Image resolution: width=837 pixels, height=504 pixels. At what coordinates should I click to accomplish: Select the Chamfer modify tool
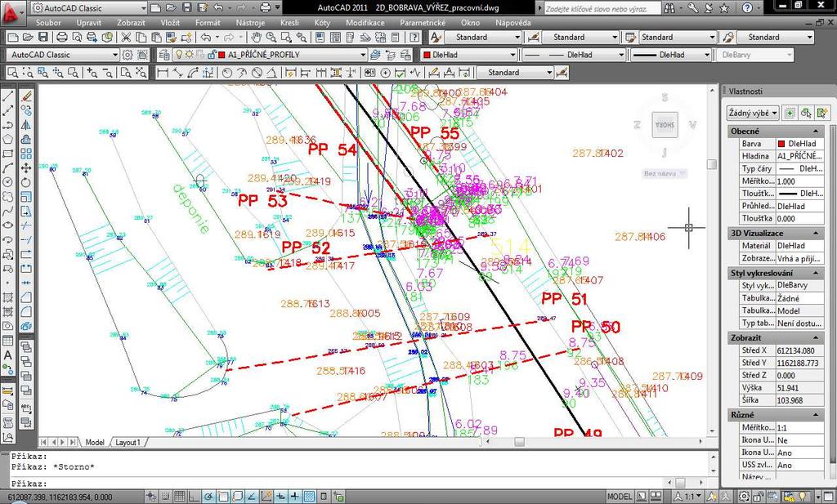click(x=25, y=297)
